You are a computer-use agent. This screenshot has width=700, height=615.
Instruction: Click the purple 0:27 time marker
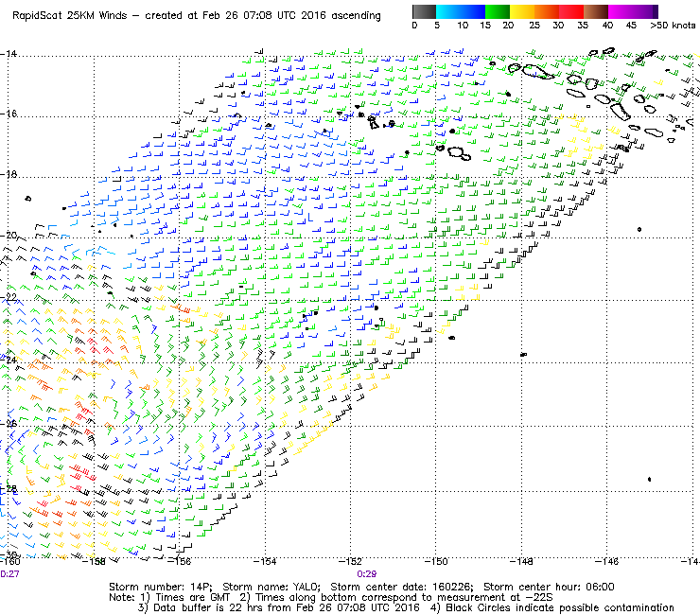9,574
